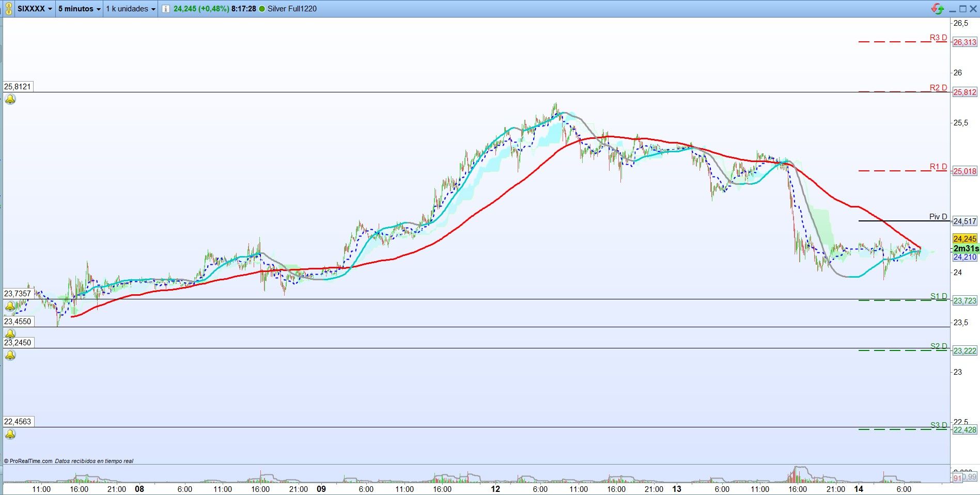Click the yellow 24,245 current price tag
980x495 pixels.
pyautogui.click(x=965, y=239)
